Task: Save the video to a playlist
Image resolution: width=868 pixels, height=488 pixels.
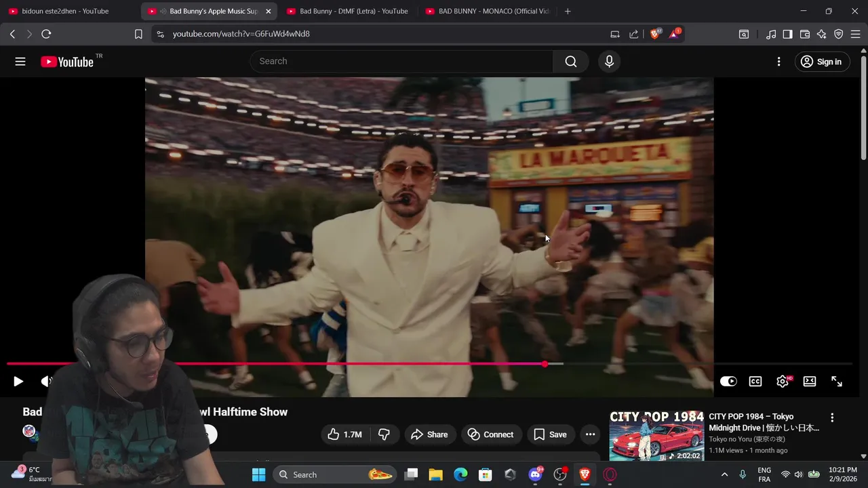Action: click(x=550, y=434)
